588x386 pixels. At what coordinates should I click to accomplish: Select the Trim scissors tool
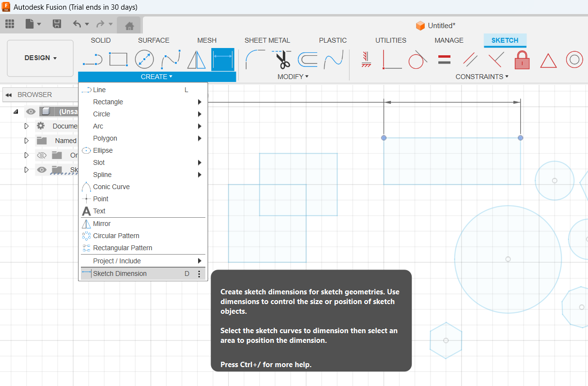[x=281, y=60]
